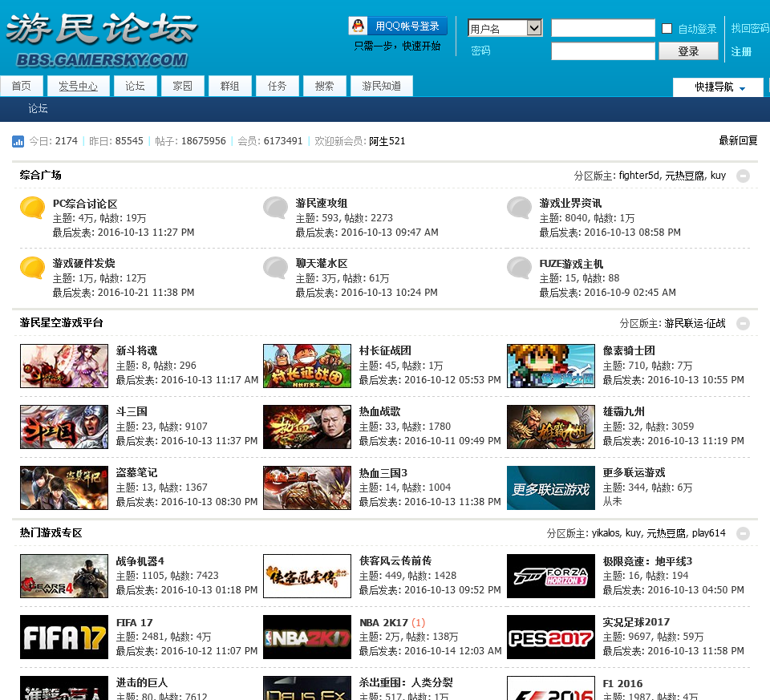Expand the 快捷导航 quick navigation menu

[719, 87]
